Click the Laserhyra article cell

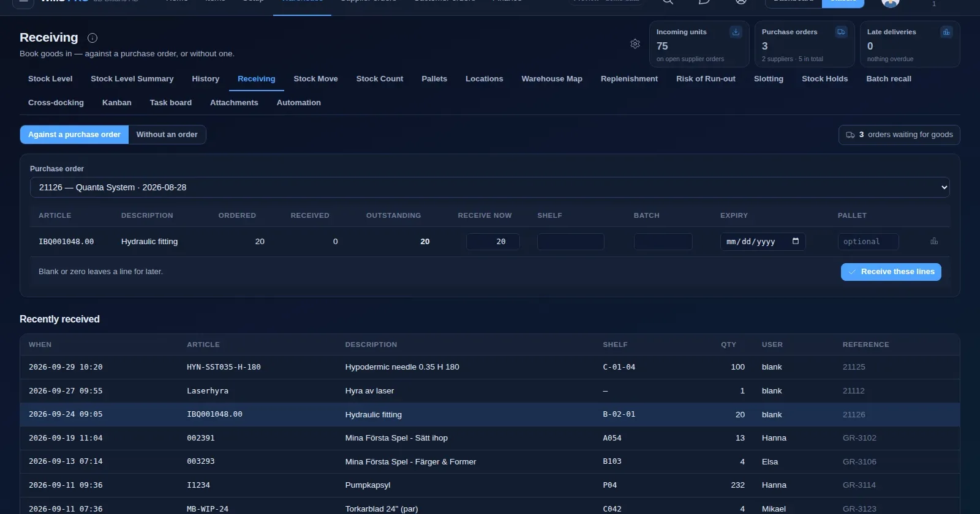(x=208, y=391)
